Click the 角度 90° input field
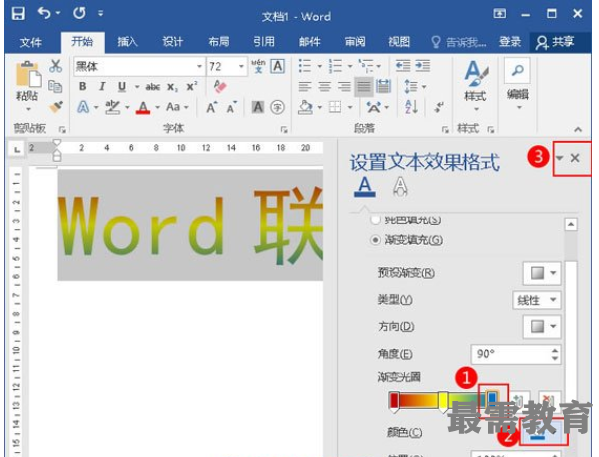This screenshot has height=457, width=599. click(x=516, y=354)
